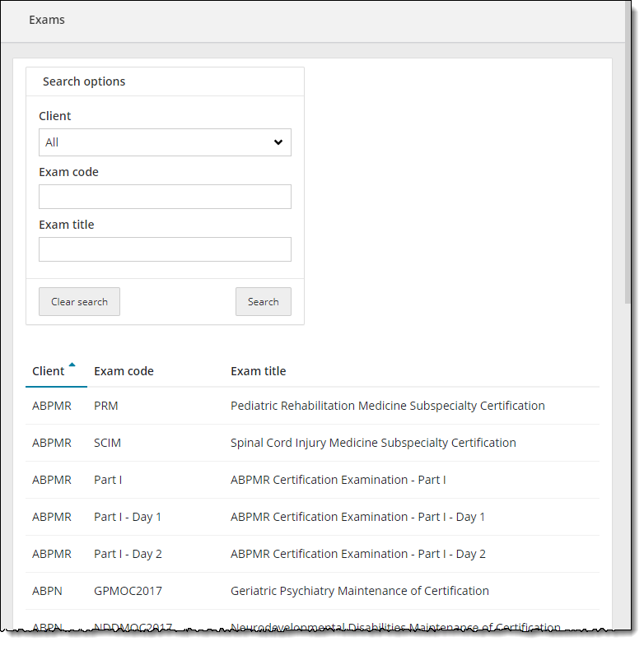
Task: Open the Part I - Day 2 exam link
Action: (x=128, y=554)
